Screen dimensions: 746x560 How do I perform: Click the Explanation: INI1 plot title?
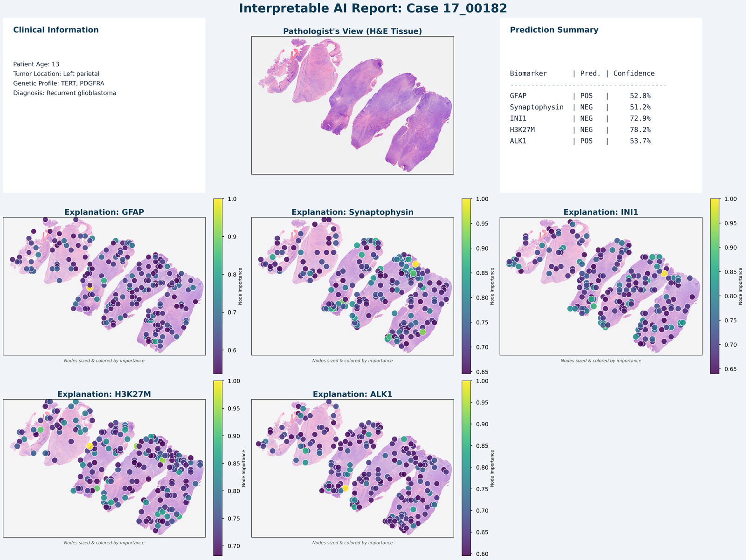(x=601, y=212)
